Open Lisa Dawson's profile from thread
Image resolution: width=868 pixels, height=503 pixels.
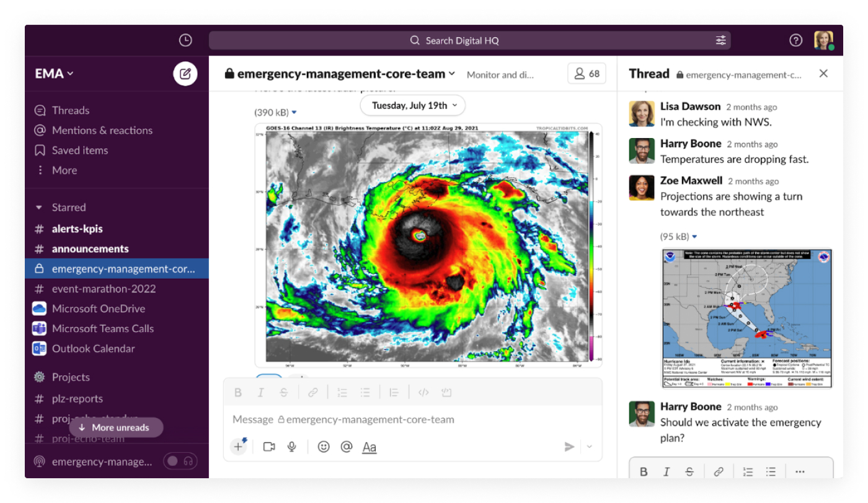(x=691, y=107)
